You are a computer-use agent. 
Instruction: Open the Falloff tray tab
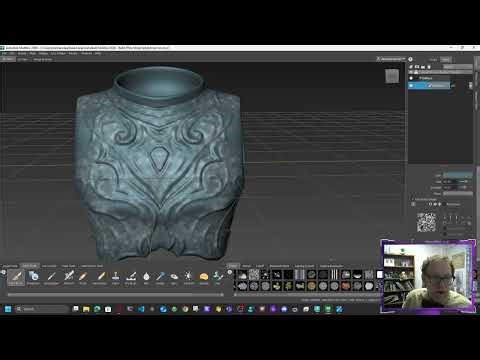[260, 266]
